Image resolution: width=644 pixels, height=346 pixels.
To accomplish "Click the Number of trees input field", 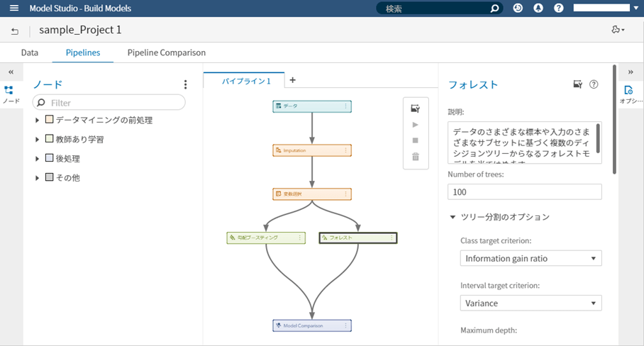I will coord(524,192).
